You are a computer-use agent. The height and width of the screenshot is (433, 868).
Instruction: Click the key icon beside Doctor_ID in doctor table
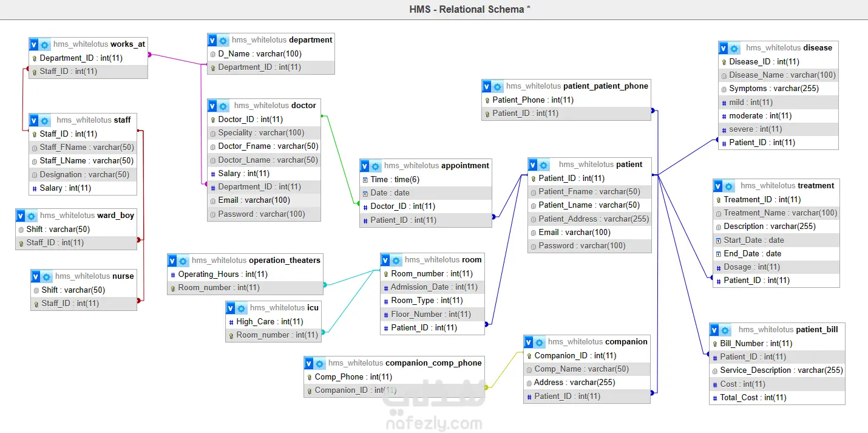213,120
